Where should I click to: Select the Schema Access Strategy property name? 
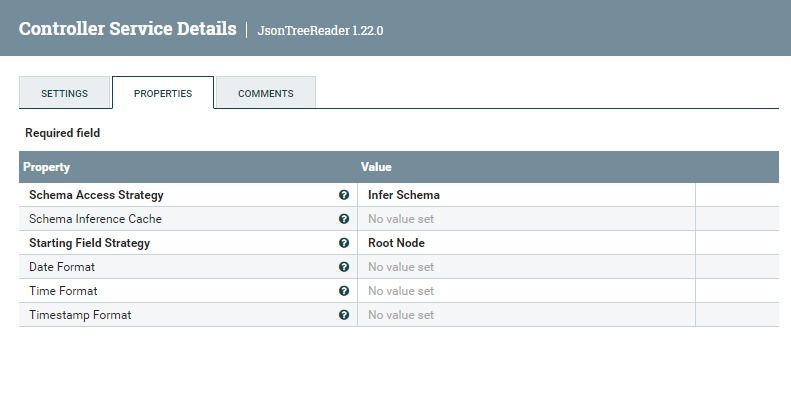click(96, 195)
